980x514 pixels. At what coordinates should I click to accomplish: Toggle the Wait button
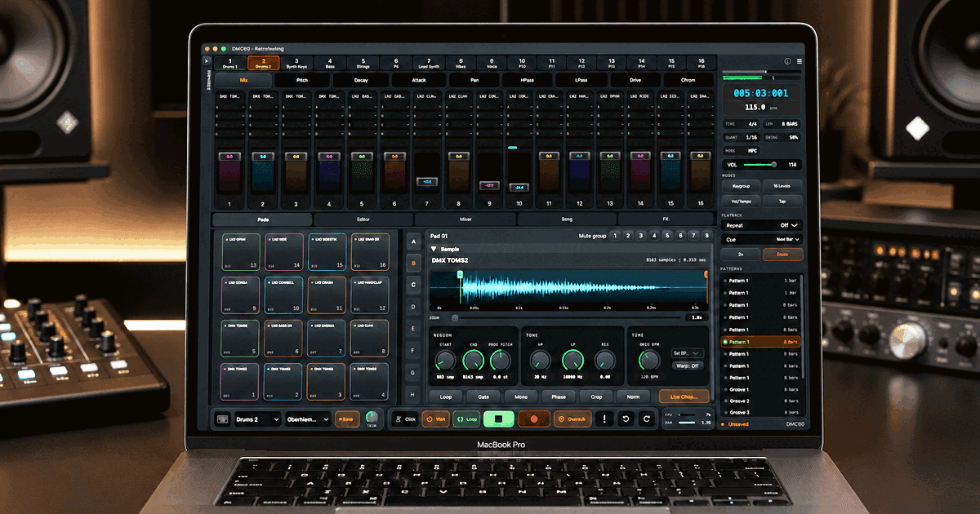[436, 419]
